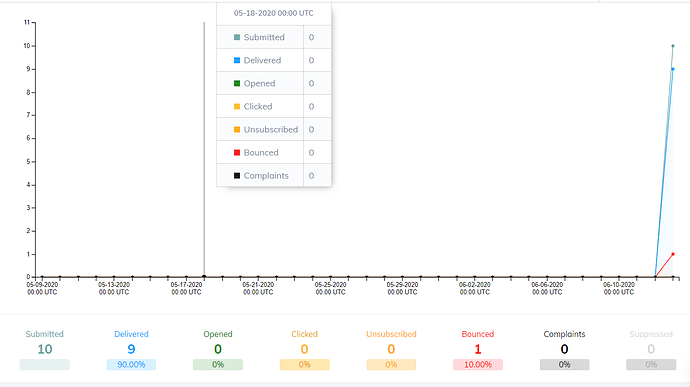Click the Opened total of 0
Viewport: 690px width, 387px height.
click(218, 349)
